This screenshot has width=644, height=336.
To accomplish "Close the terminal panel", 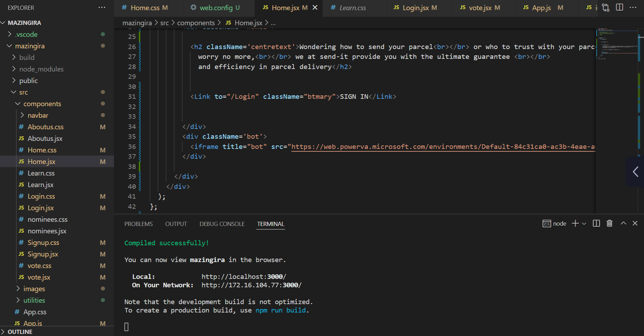I will (x=635, y=224).
